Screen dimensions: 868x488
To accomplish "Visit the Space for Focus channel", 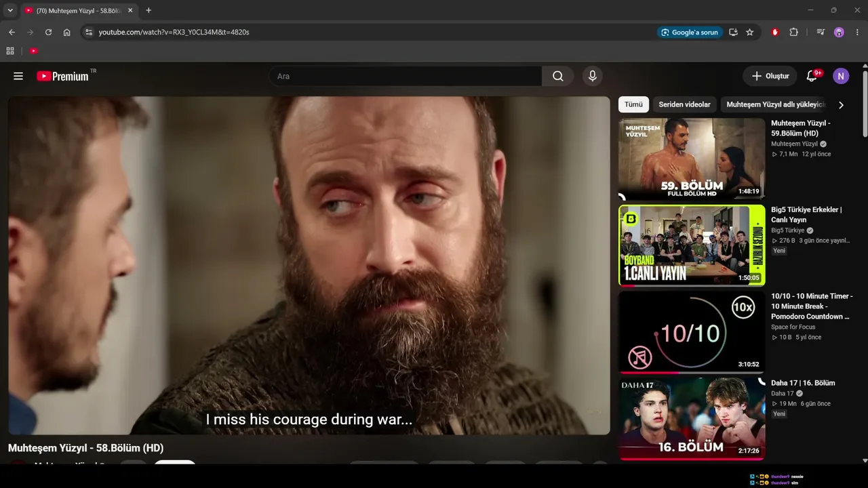I will point(793,327).
